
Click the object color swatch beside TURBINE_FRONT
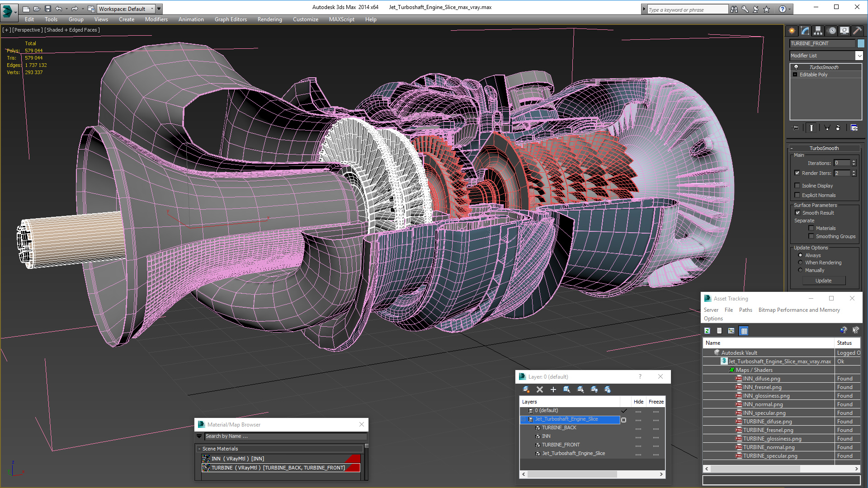coord(861,43)
